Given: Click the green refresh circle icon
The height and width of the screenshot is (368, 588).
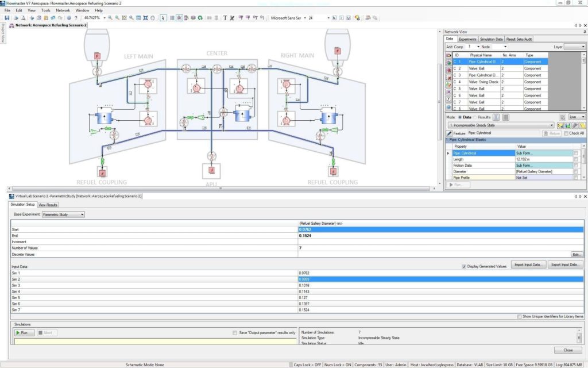Looking at the screenshot, I should (x=200, y=18).
